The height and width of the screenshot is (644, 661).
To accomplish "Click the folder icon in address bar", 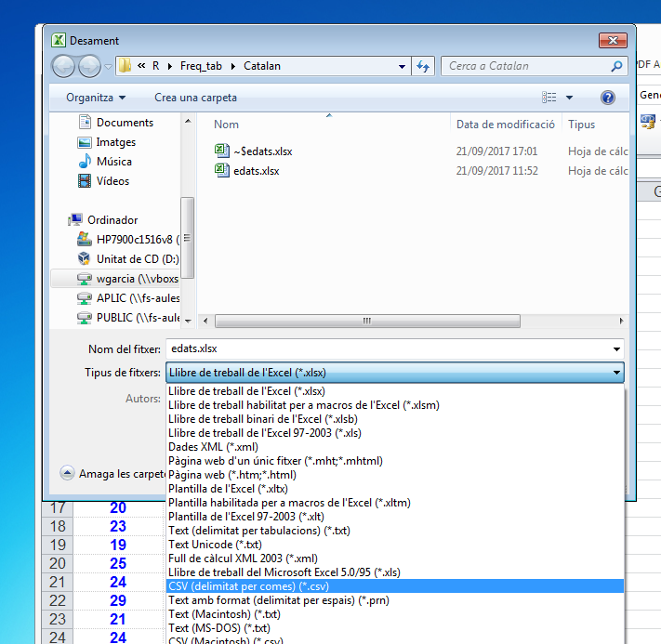I will coord(125,66).
